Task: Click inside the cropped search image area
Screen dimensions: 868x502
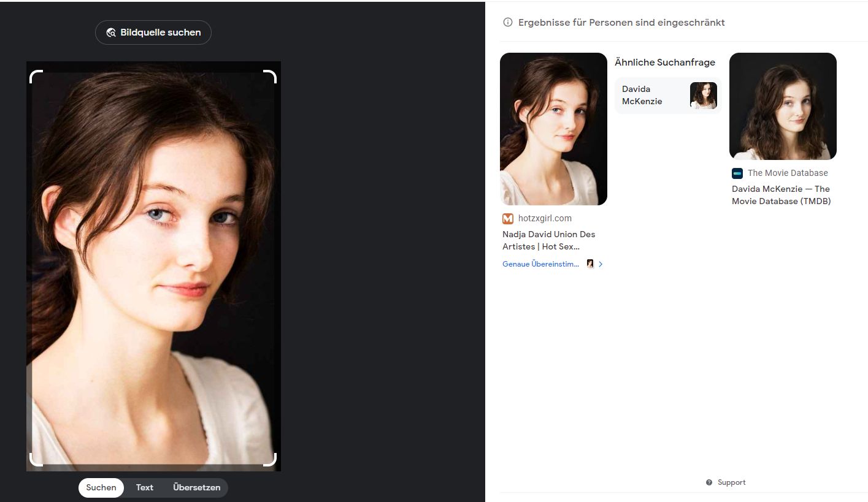Action: pos(153,270)
